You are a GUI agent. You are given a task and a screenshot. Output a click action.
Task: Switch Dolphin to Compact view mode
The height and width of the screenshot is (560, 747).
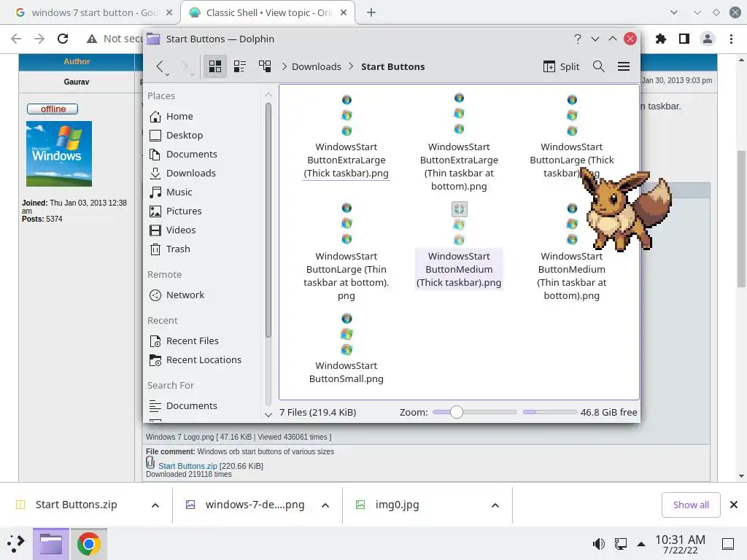(239, 66)
